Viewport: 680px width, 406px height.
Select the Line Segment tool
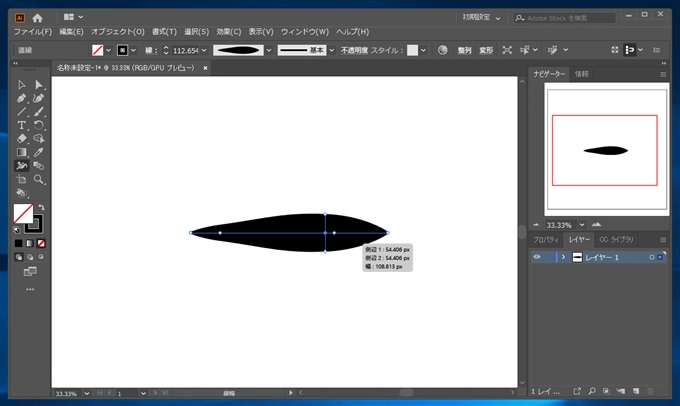[21, 112]
